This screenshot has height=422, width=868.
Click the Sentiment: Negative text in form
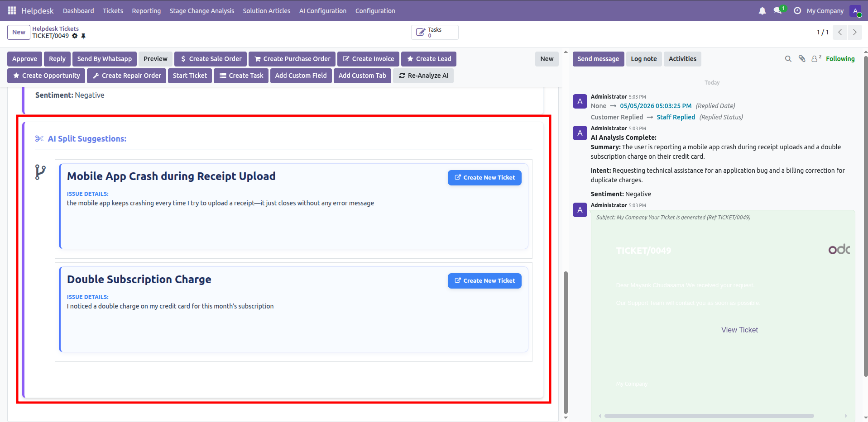click(70, 95)
